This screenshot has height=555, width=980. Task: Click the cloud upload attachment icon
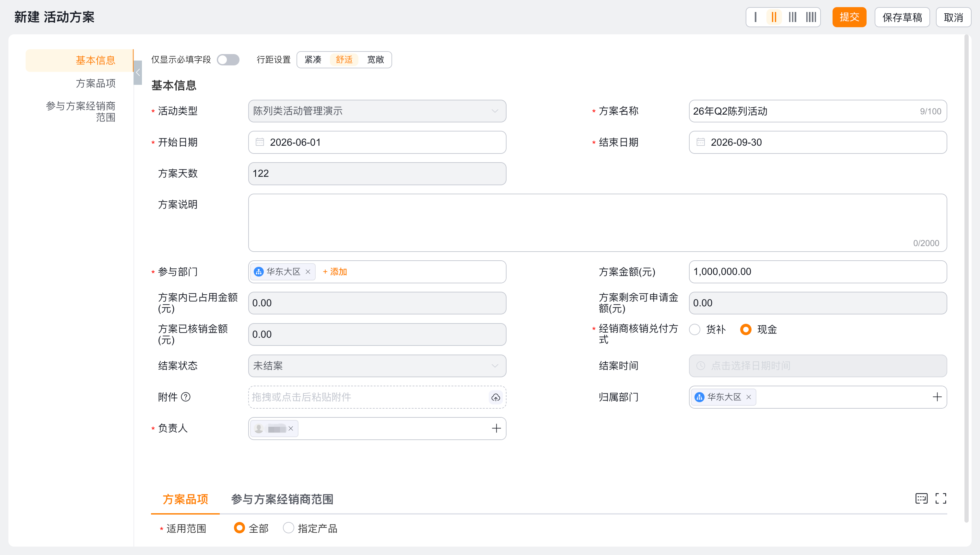(496, 397)
